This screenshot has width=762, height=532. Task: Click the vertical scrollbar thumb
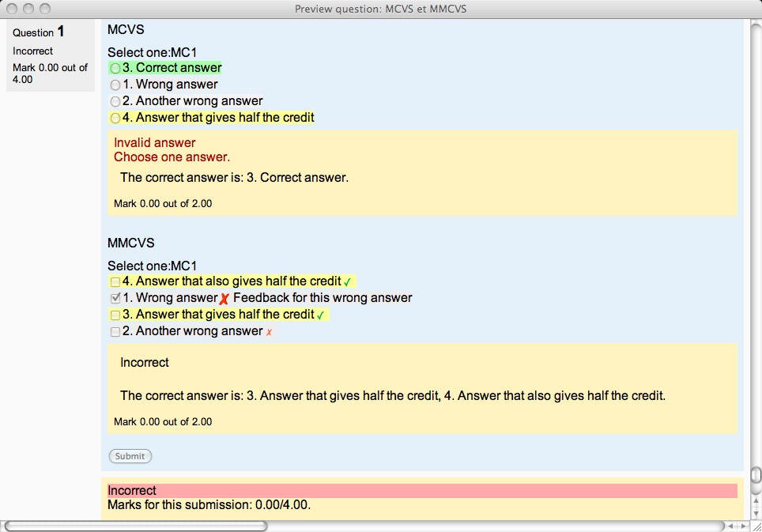point(756,474)
